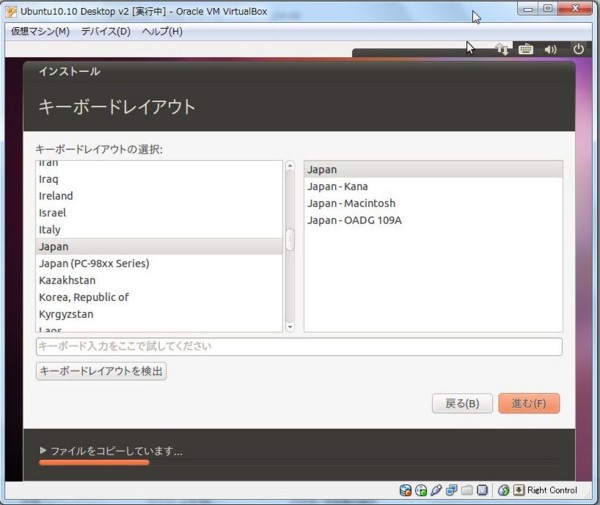The image size is (600, 505).
Task: Click VirtualBox shared folders status icon
Action: point(467,490)
